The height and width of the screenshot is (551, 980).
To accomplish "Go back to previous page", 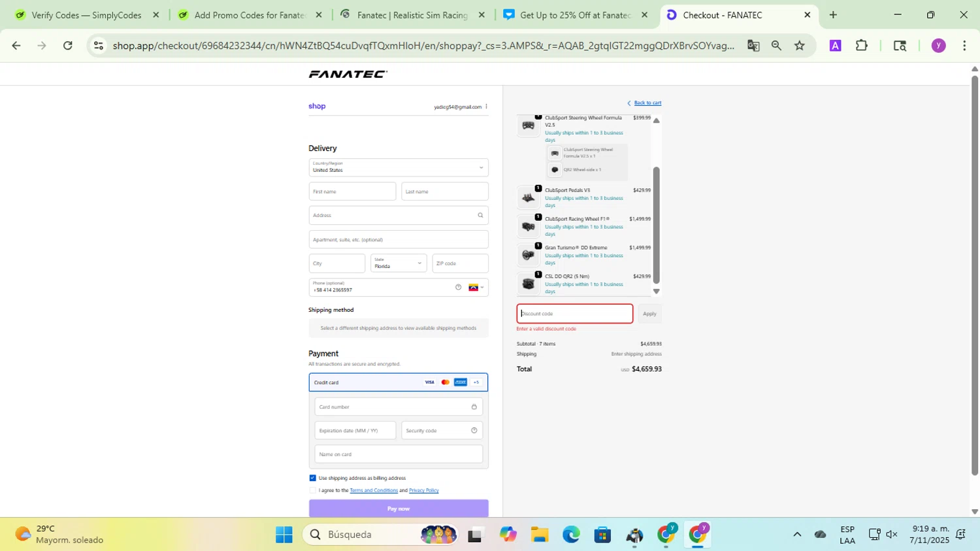I will (x=16, y=45).
